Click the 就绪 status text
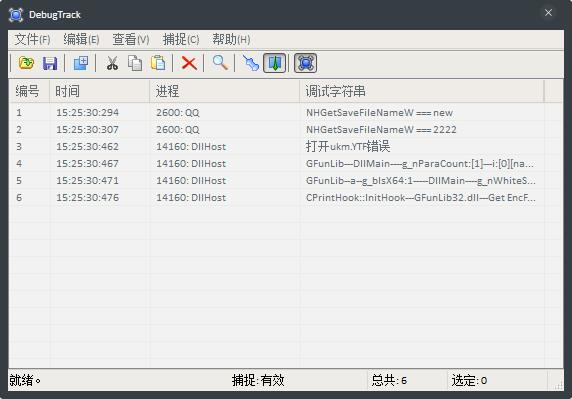The width and height of the screenshot is (572, 399). coord(25,380)
